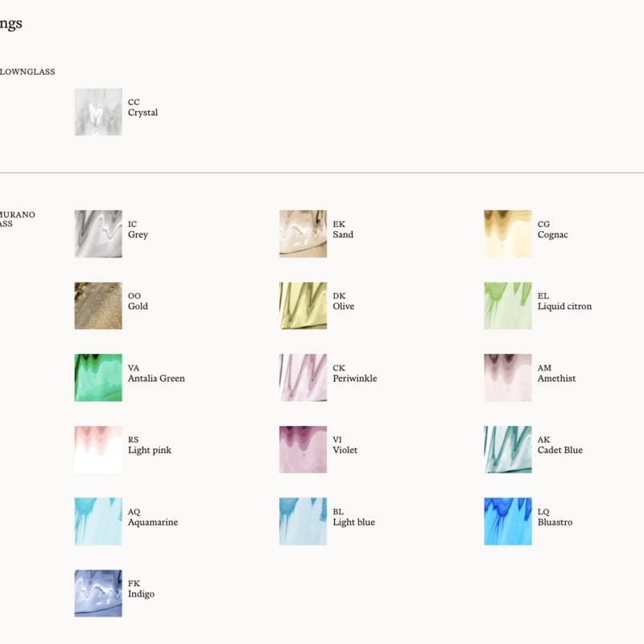Click the Liquid citron label text
The height and width of the screenshot is (644, 644).
click(565, 307)
